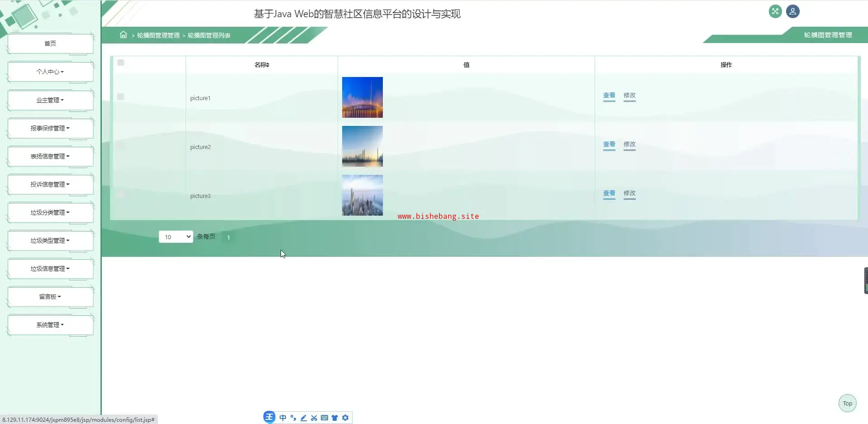868x424 pixels.
Task: Open the rows-per-page dropdown showing 10
Action: pyautogui.click(x=176, y=237)
